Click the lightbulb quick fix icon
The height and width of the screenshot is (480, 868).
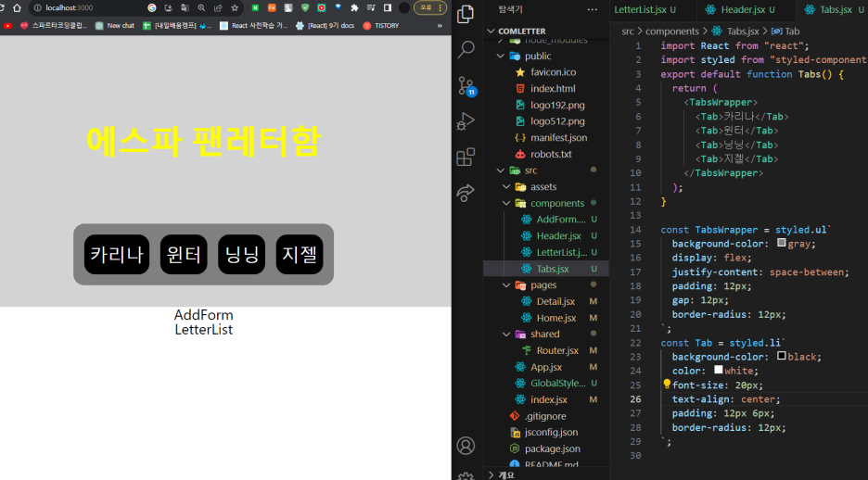click(667, 384)
